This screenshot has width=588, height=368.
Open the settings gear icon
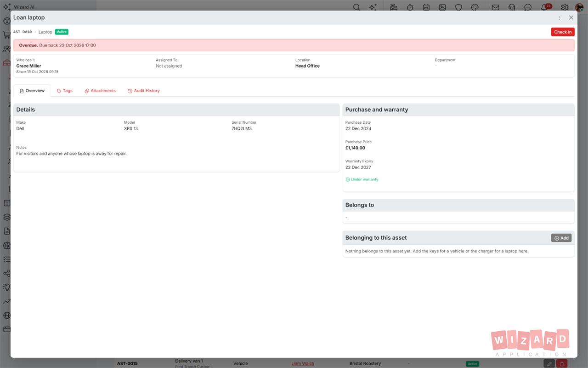pos(565,7)
